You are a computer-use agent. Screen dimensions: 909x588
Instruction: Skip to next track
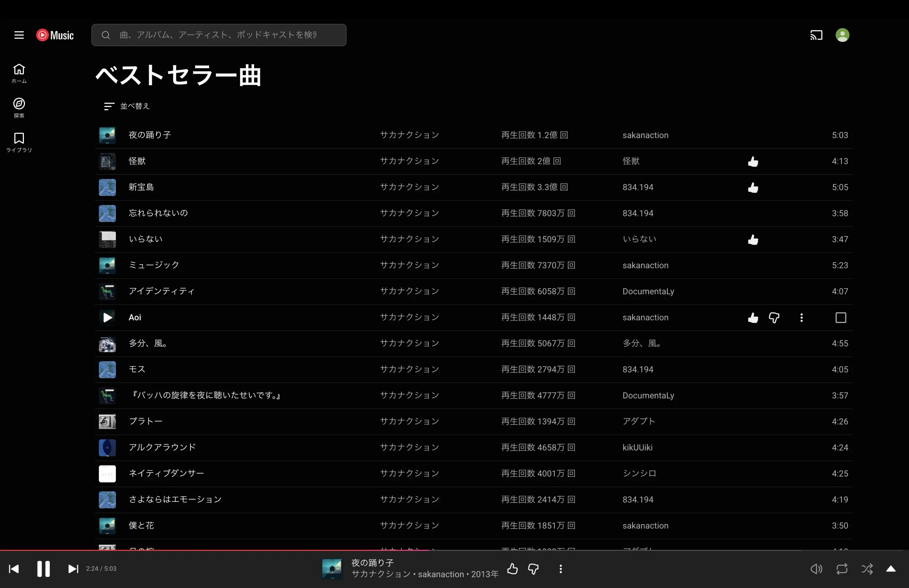point(73,569)
